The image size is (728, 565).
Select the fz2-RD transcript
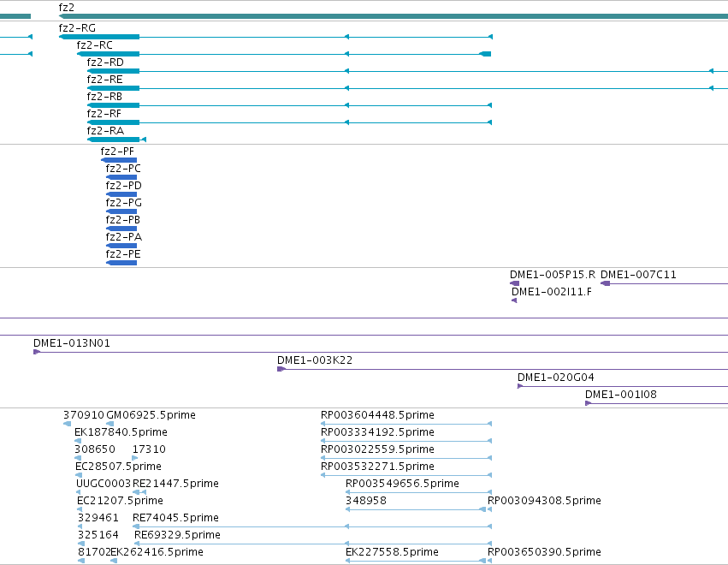tap(408, 71)
